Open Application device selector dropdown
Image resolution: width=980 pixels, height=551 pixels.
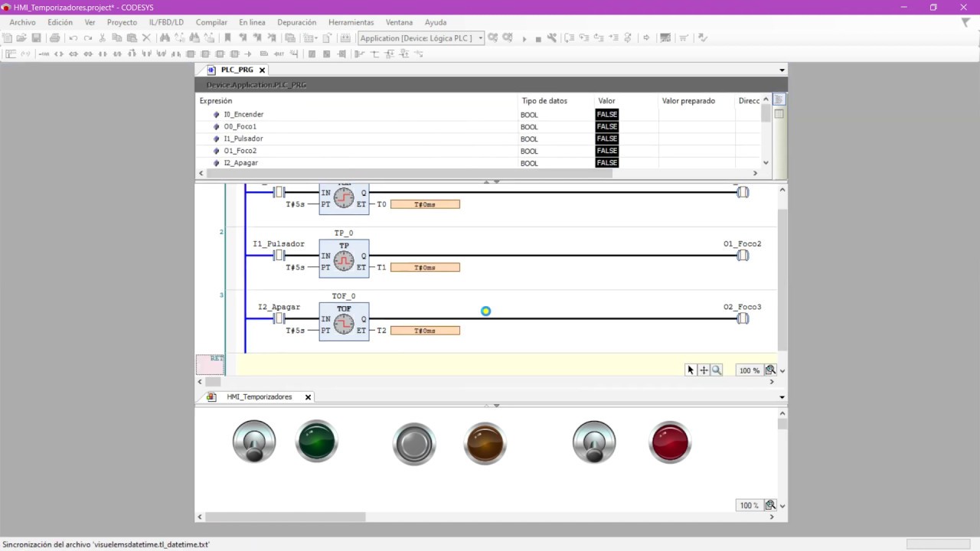pos(481,37)
